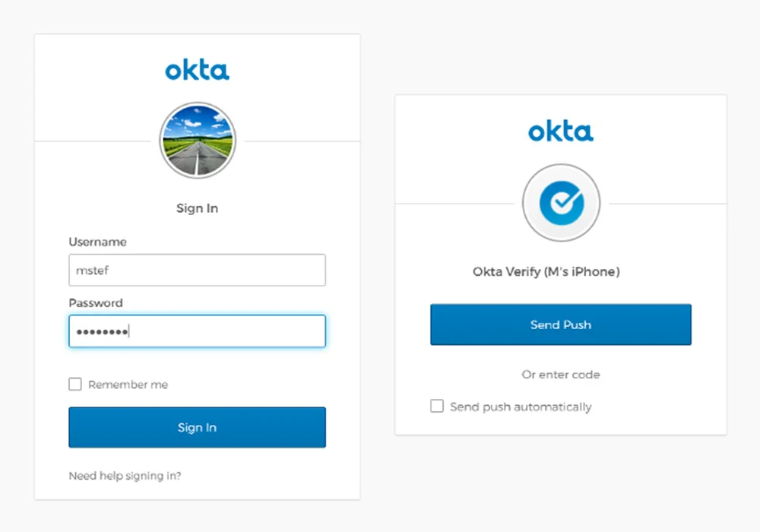Screen dimensions: 760x532
Task: Click the Username field label
Action: (97, 242)
